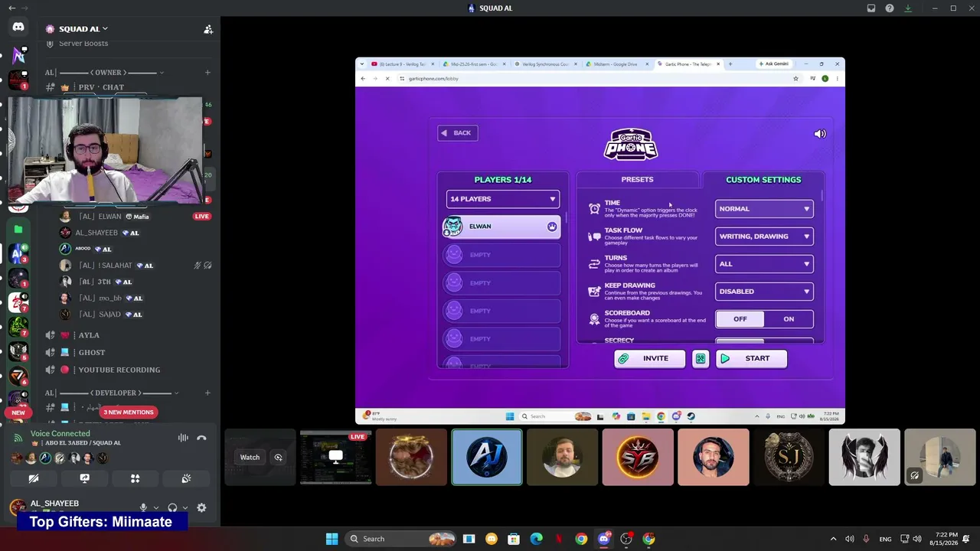The width and height of the screenshot is (980, 551).
Task: Set SCOREBOARD to OFF
Action: pos(740,319)
